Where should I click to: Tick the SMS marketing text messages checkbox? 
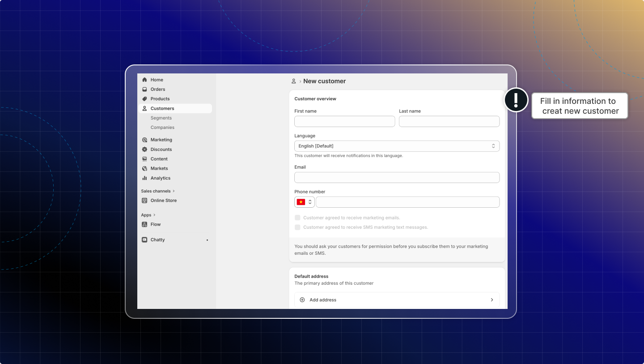[x=297, y=227]
